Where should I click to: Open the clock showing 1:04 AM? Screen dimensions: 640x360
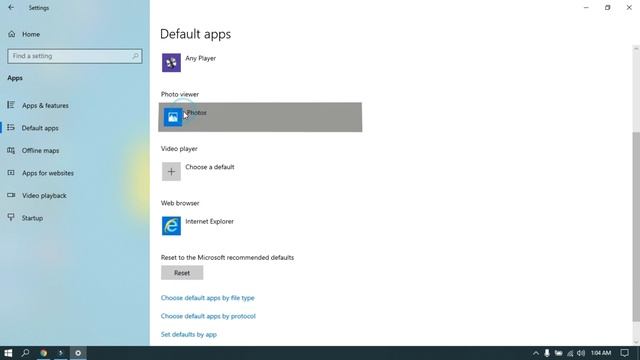tap(601, 353)
